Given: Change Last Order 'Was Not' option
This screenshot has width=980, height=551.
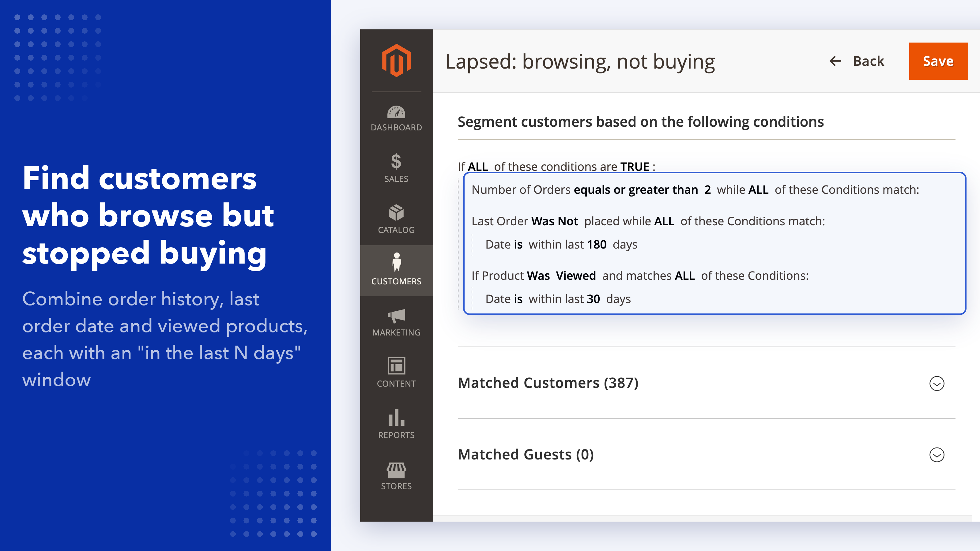Looking at the screenshot, I should pos(554,221).
